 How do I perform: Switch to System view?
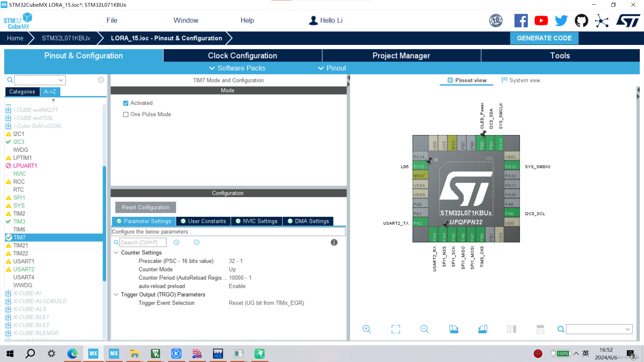521,80
